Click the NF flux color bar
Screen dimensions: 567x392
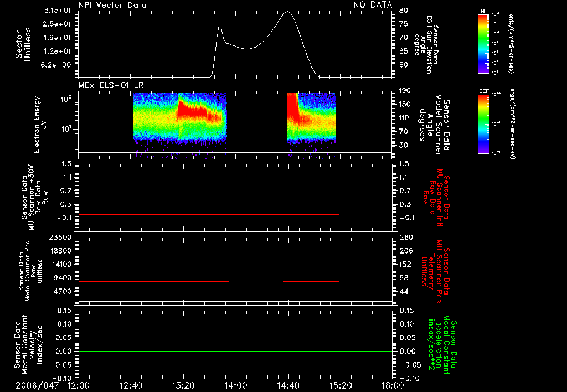(483, 44)
